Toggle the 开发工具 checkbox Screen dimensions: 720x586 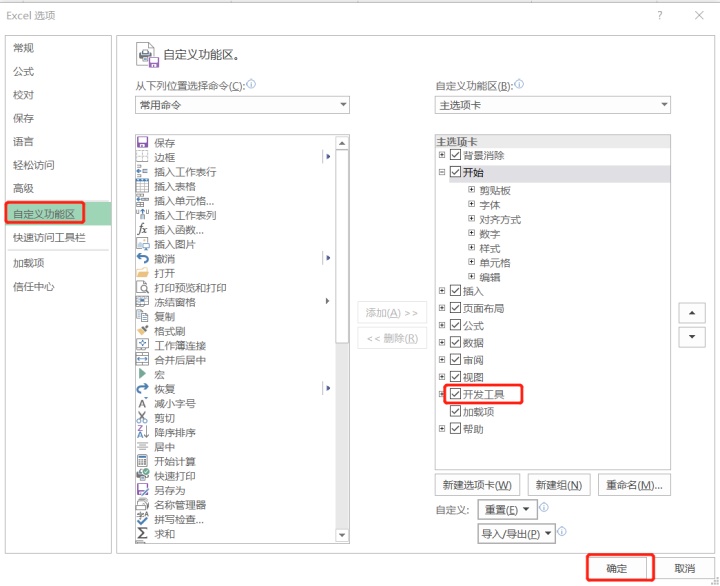tap(455, 394)
